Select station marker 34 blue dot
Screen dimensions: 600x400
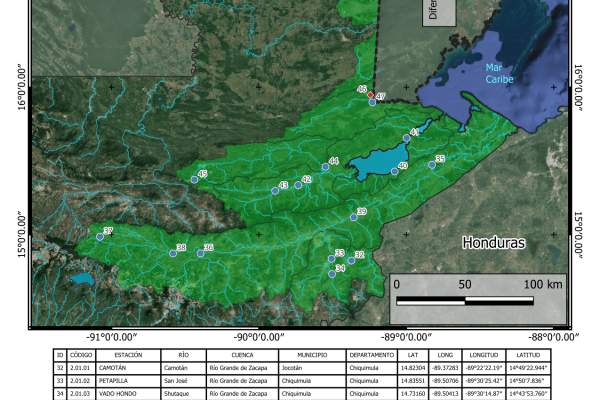pos(332,273)
